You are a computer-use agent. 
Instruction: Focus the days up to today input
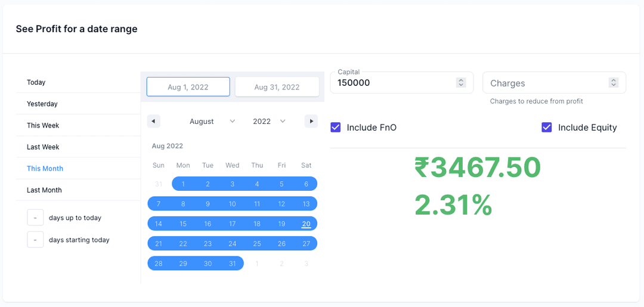(35, 218)
